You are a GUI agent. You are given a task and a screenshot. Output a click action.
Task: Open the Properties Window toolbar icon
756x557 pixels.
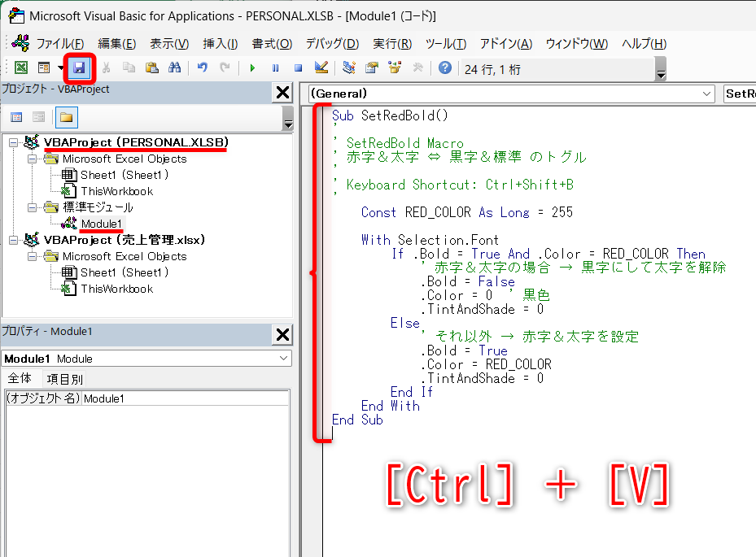point(372,67)
